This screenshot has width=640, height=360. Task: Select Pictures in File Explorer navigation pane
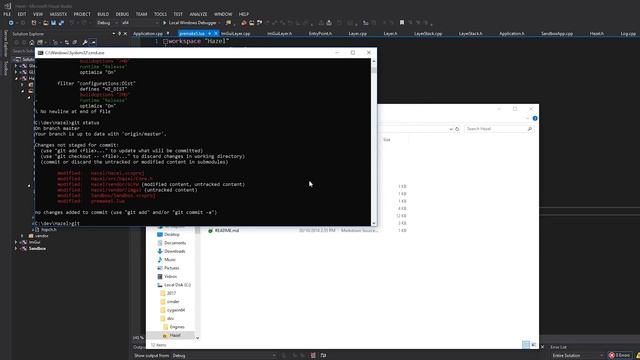tap(171, 268)
